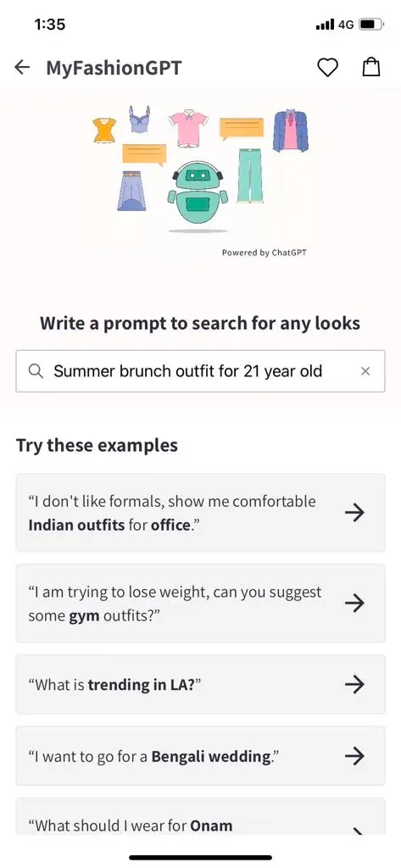The image size is (401, 868).
Task: Tap the Powered by ChatGPT label
Action: (x=265, y=253)
